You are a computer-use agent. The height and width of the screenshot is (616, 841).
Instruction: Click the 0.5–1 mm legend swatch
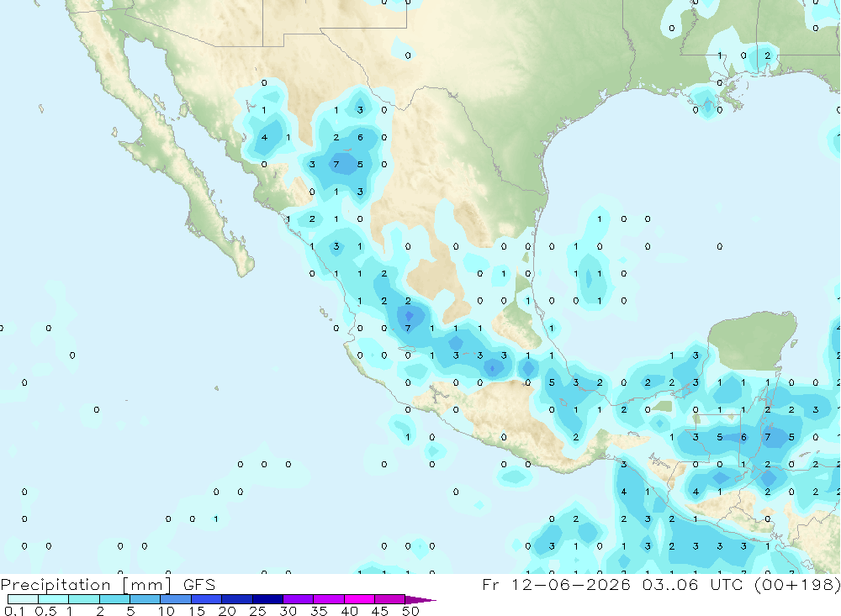point(53,599)
